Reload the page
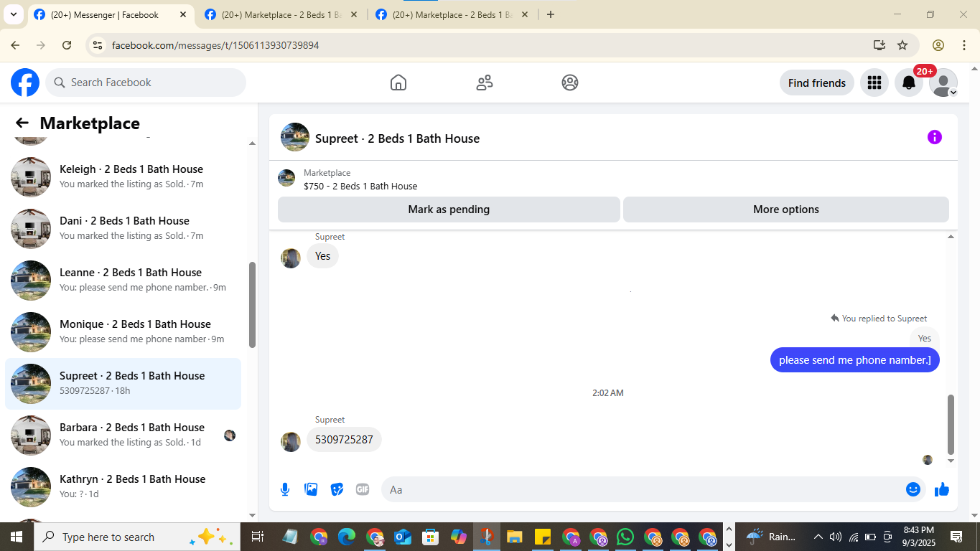The image size is (980, 551). point(67,45)
